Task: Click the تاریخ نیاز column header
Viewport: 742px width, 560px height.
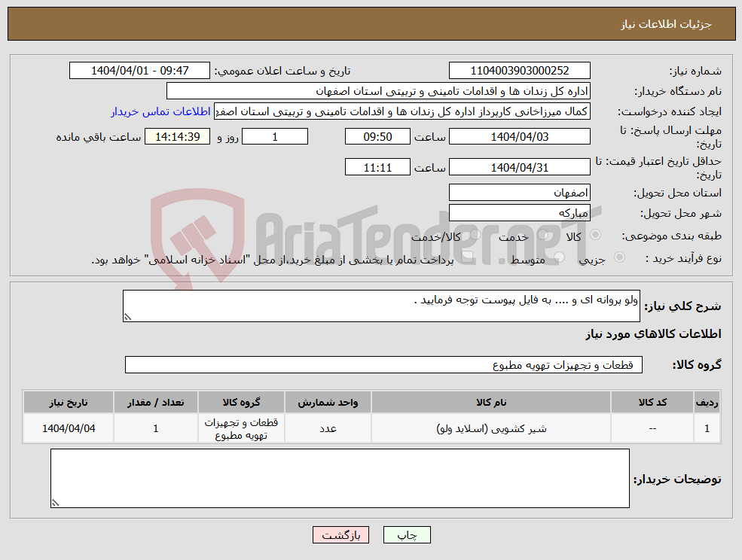Action: (x=69, y=403)
